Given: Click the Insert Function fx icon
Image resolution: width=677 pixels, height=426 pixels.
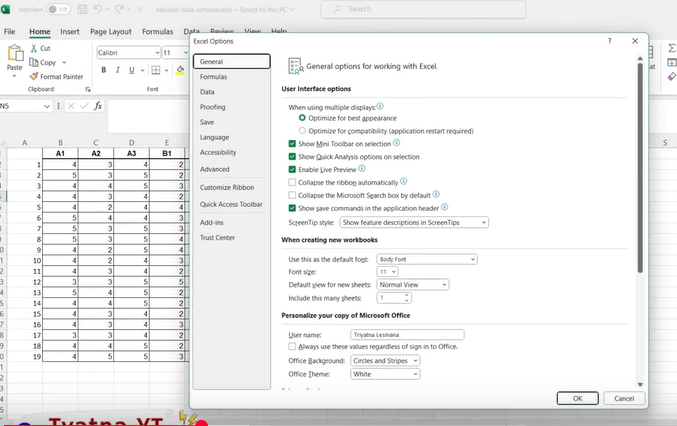Looking at the screenshot, I should pyautogui.click(x=97, y=106).
